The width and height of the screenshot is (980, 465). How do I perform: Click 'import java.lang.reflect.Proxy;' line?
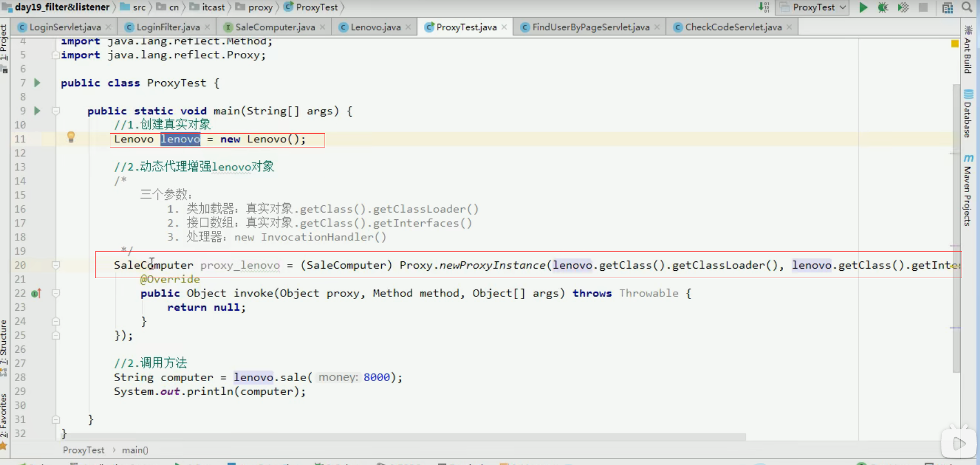click(163, 55)
